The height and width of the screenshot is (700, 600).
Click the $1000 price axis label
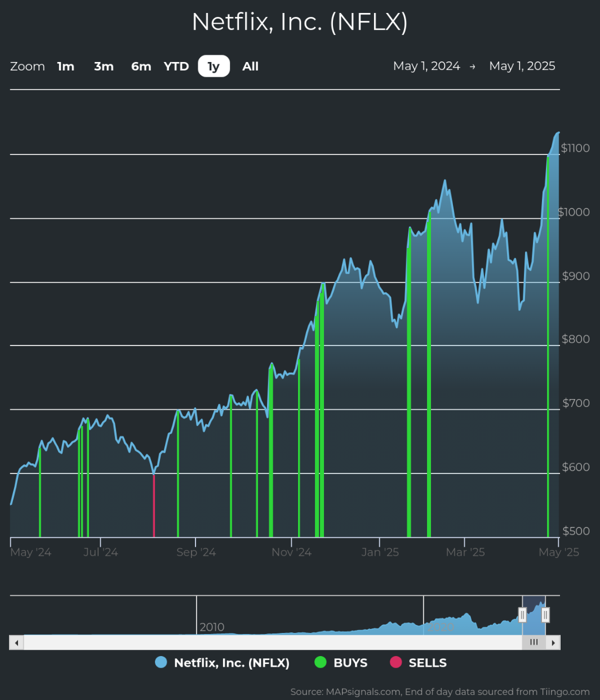tap(574, 212)
